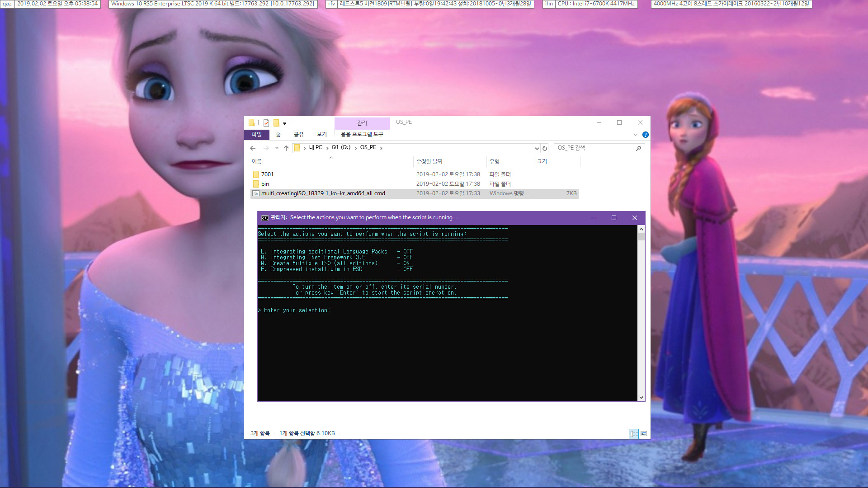868x488 pixels.
Task: Click the Windows 명령 type cell
Action: pos(509,193)
